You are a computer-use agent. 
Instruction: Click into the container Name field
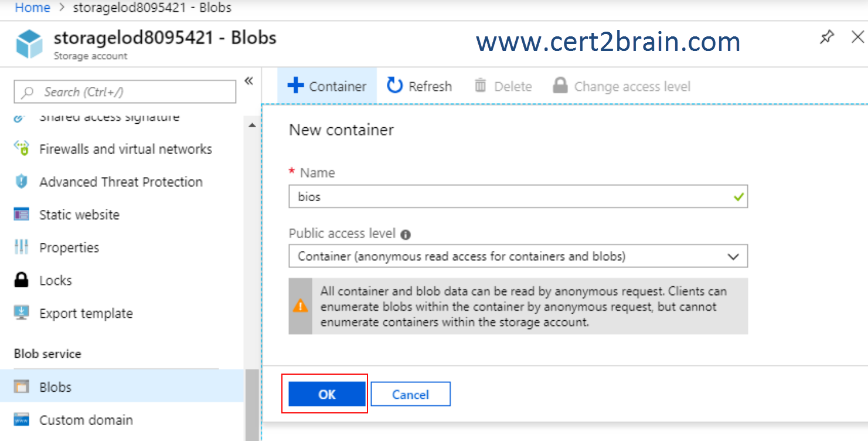pyautogui.click(x=518, y=196)
